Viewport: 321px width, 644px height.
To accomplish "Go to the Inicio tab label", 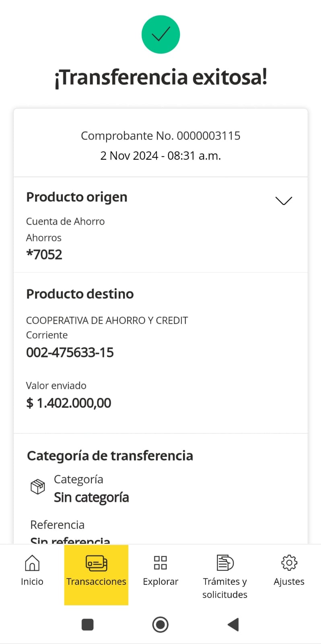I will point(32,582).
